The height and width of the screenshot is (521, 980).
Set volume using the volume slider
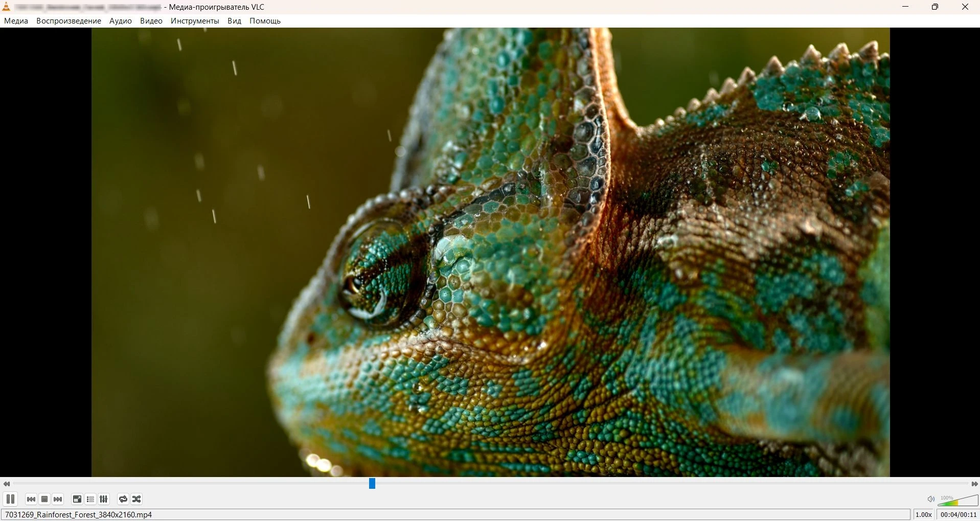pos(959,501)
